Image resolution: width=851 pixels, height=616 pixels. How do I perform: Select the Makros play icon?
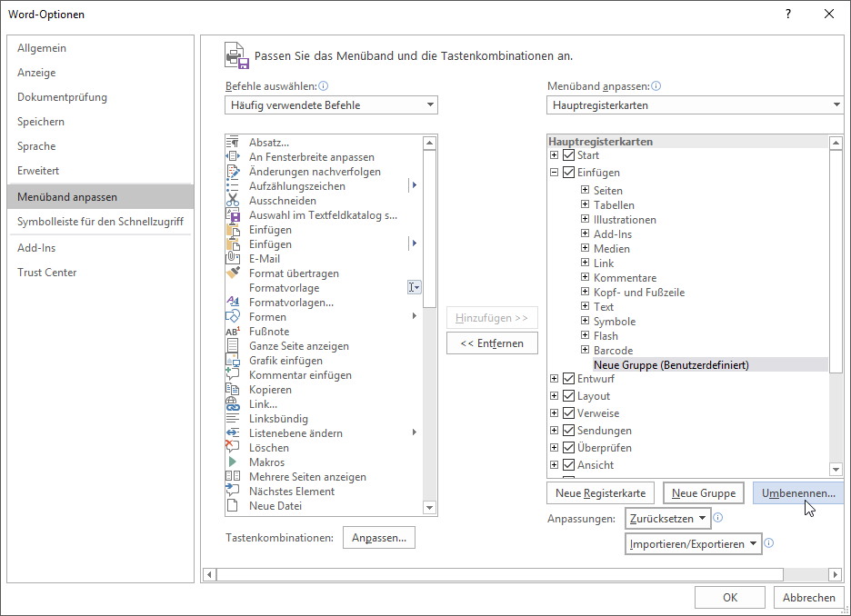click(232, 462)
